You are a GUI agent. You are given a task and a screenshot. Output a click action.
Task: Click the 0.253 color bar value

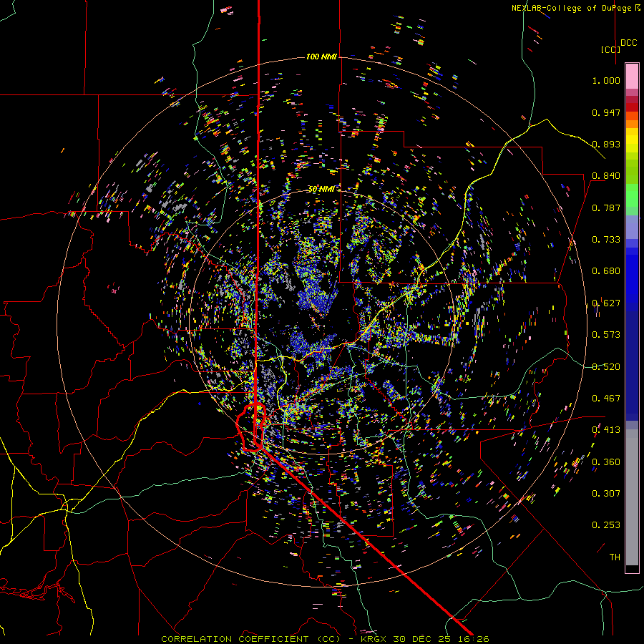pyautogui.click(x=606, y=525)
